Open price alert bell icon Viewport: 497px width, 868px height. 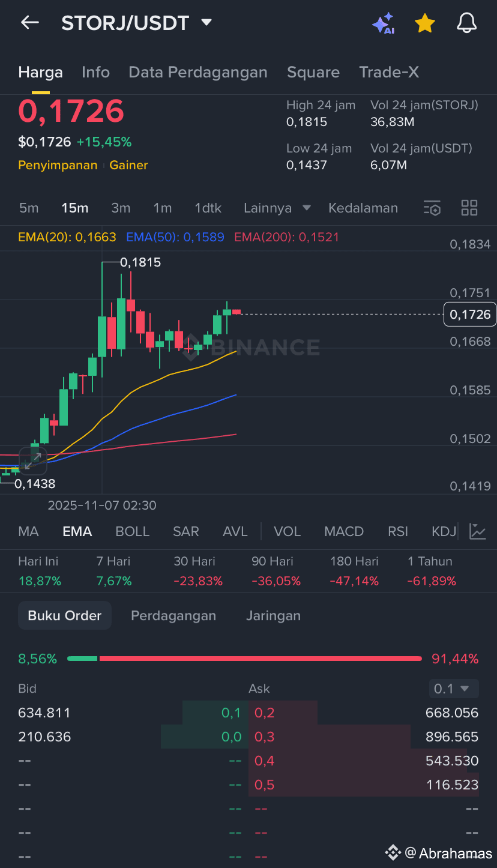point(466,23)
